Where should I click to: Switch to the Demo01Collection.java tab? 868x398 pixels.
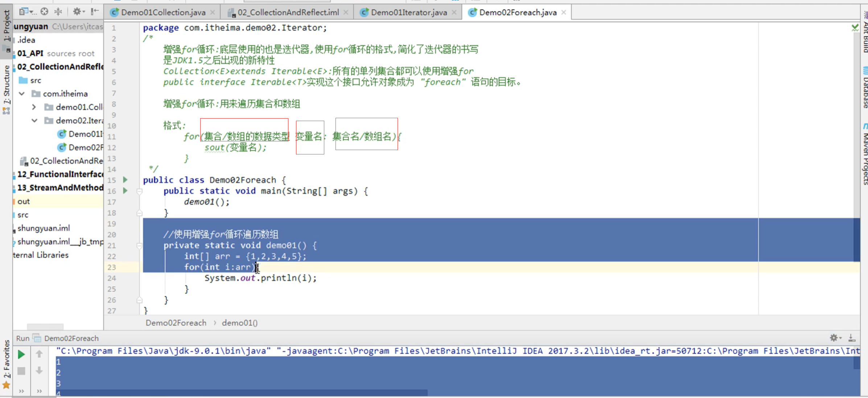point(163,13)
